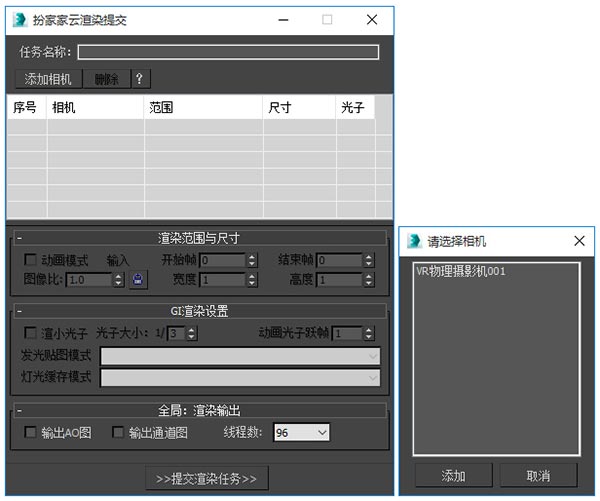Viewport: 600px width, 501px height.
Task: Click into the 开始帧 value field
Action: tap(222, 260)
